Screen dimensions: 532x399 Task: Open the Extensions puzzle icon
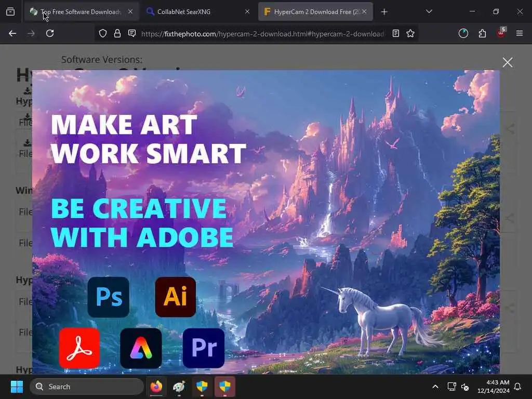click(482, 33)
